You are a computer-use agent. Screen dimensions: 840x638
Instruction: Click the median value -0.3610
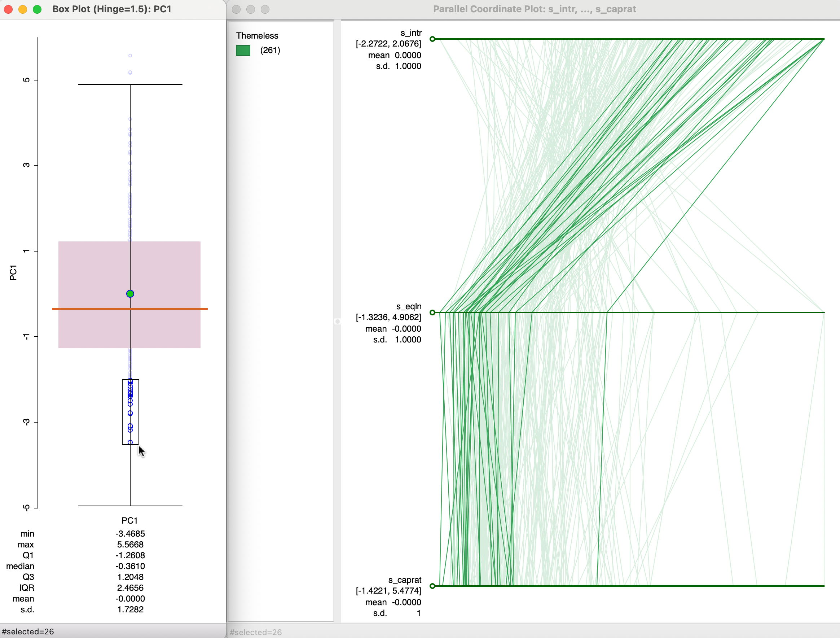[130, 566]
